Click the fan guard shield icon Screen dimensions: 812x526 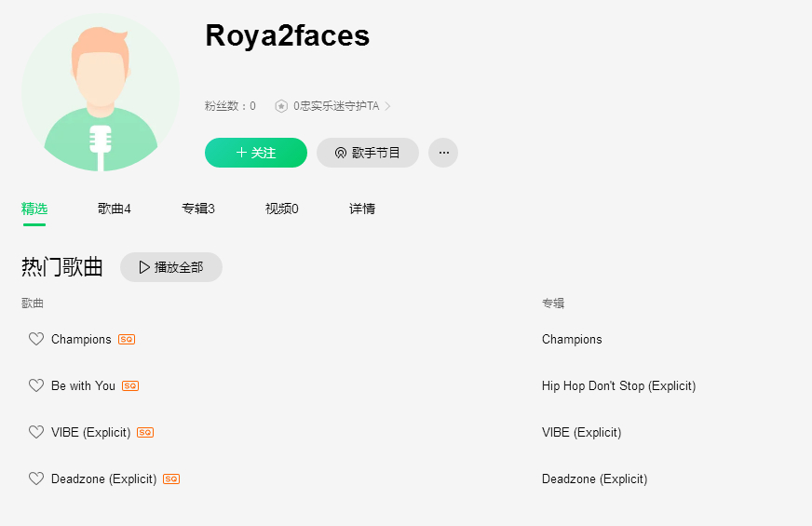[281, 106]
